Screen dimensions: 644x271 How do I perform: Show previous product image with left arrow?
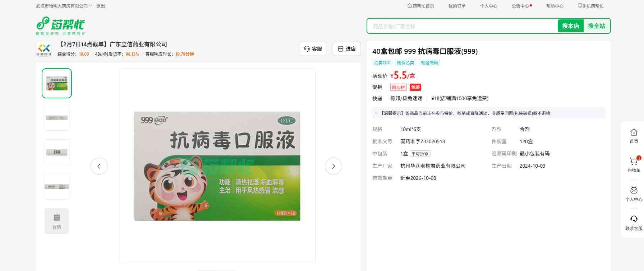pyautogui.click(x=99, y=166)
